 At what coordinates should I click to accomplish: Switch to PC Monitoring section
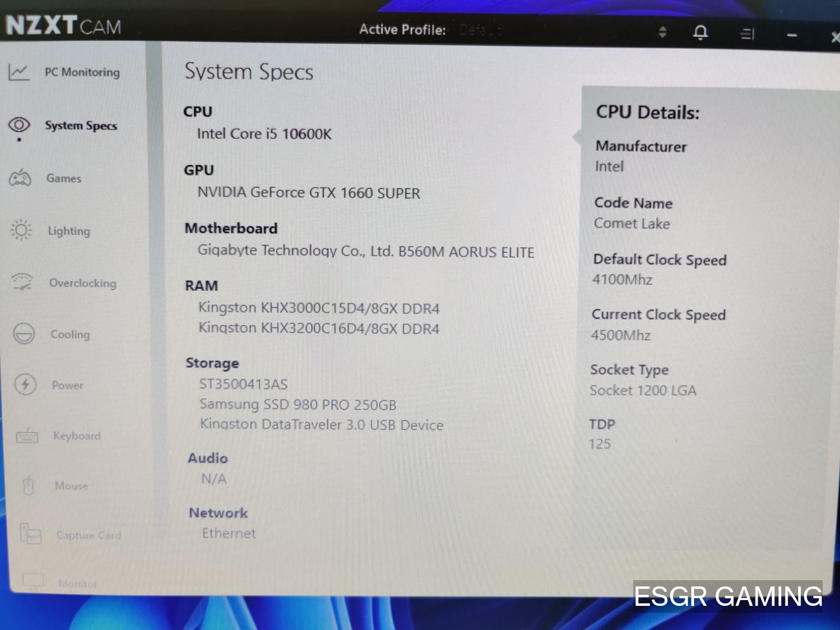[x=82, y=72]
